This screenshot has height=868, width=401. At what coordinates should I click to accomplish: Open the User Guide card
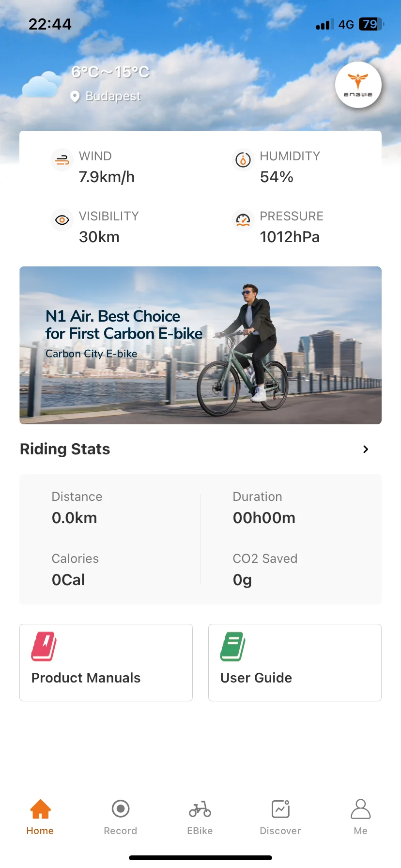[295, 662]
